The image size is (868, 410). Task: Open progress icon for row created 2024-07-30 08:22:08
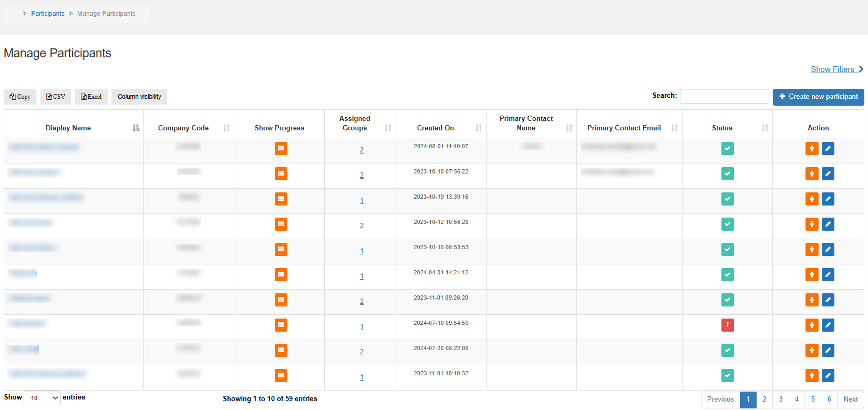click(x=281, y=351)
